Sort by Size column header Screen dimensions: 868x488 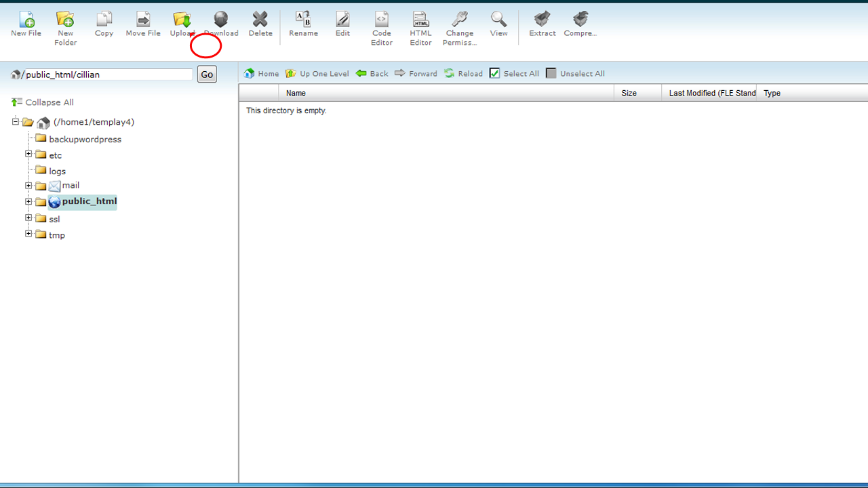click(637, 93)
